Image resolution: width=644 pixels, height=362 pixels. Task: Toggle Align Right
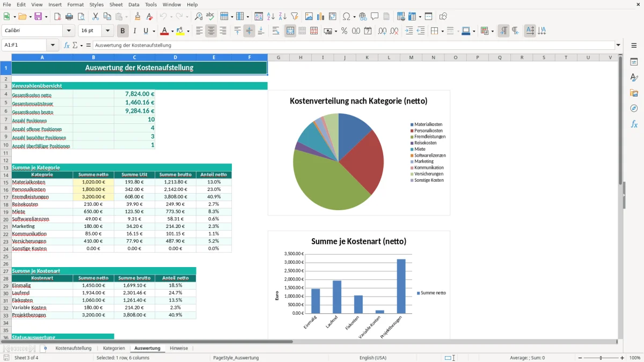[x=223, y=31]
